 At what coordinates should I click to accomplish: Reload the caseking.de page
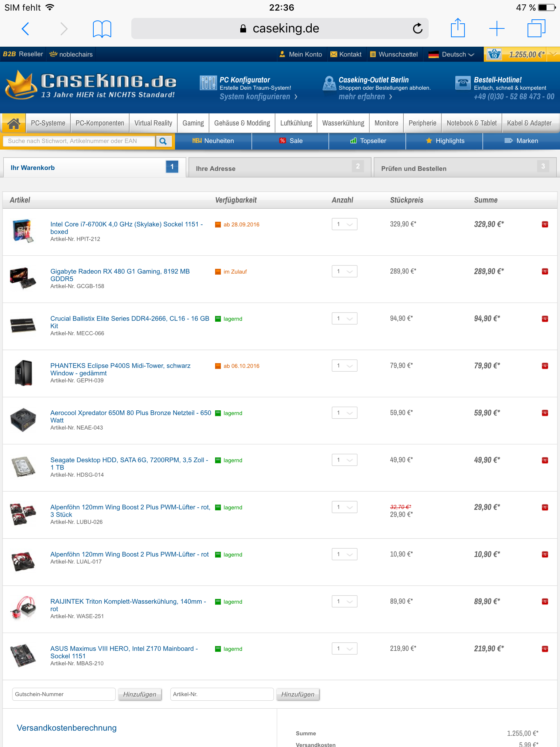(x=417, y=28)
